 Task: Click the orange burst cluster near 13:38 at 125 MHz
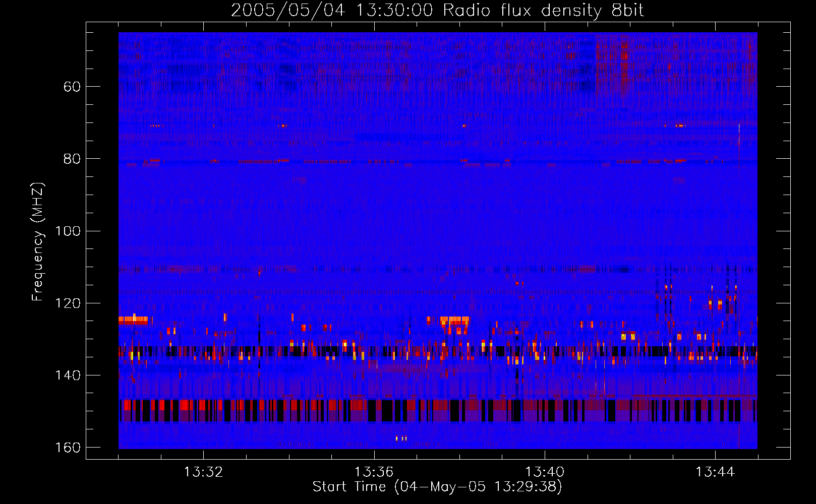click(x=454, y=320)
